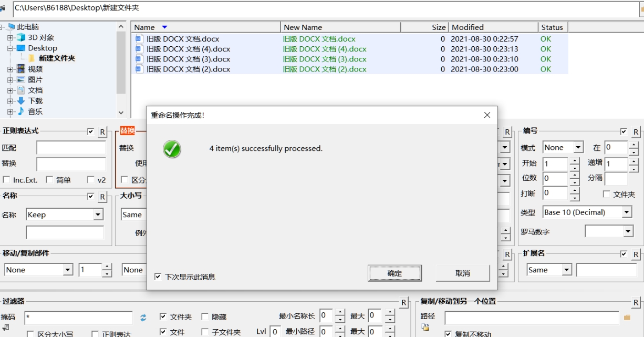
Task: Toggle the 正则表达式 panel enable checkbox
Action: pyautogui.click(x=91, y=131)
